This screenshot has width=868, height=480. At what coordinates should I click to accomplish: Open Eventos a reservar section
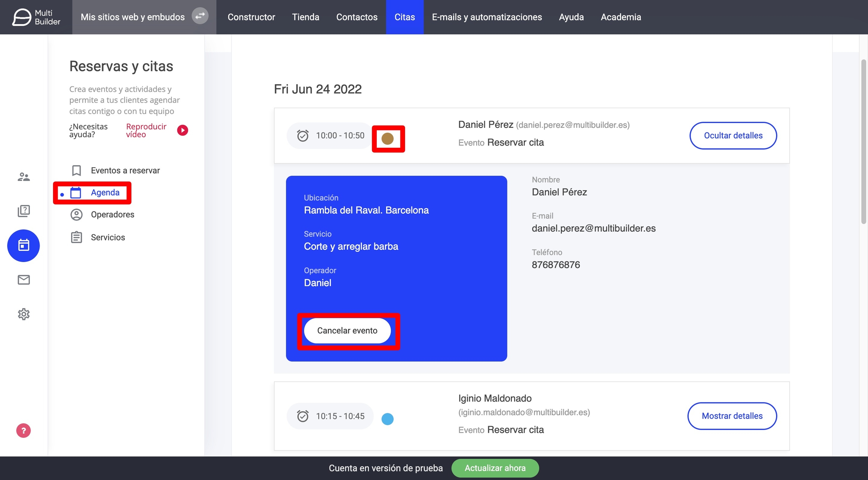click(125, 170)
